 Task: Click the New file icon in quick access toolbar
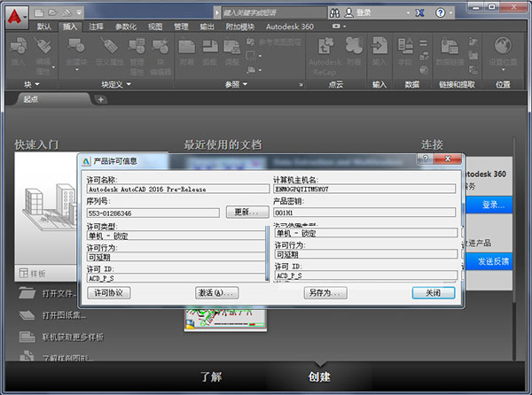[x=39, y=13]
